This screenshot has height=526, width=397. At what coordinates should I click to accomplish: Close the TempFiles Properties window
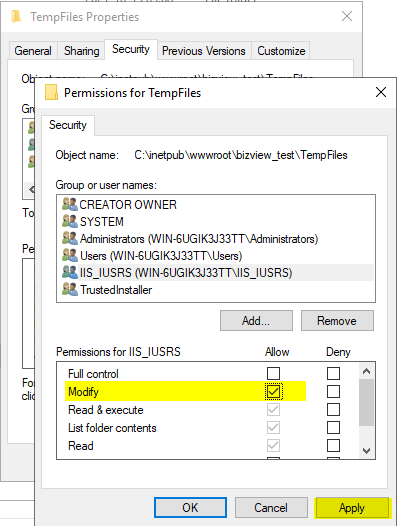[x=347, y=16]
